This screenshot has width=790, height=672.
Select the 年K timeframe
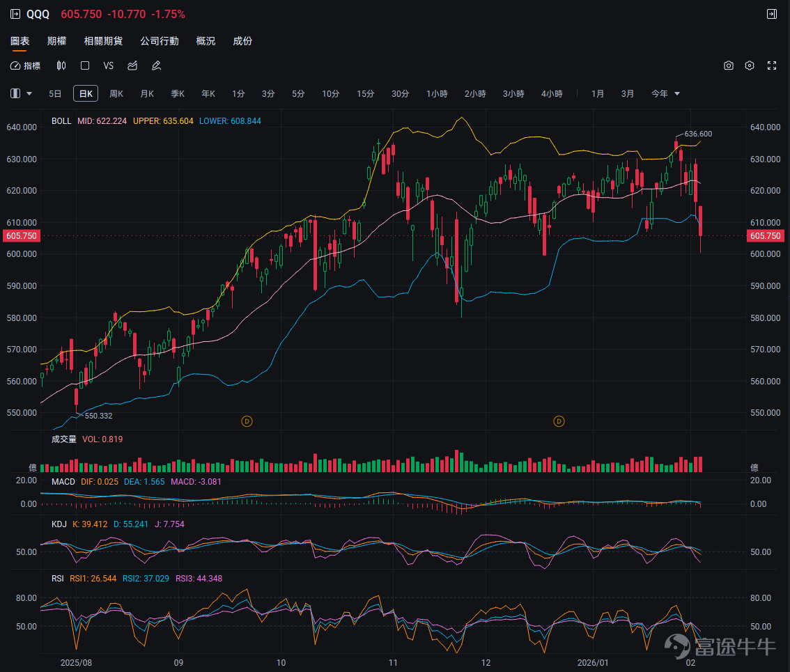click(208, 94)
